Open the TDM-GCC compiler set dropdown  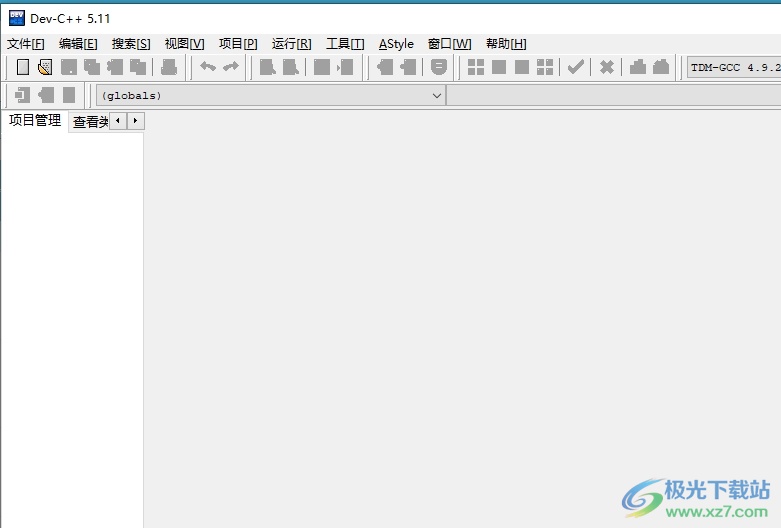pos(734,67)
